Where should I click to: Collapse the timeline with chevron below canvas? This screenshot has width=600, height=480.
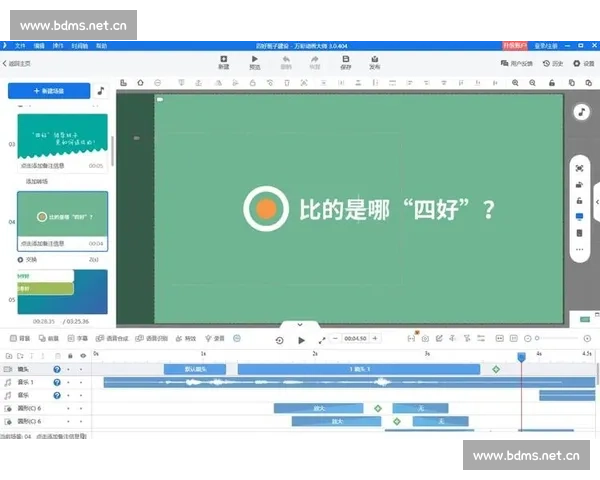coord(300,325)
